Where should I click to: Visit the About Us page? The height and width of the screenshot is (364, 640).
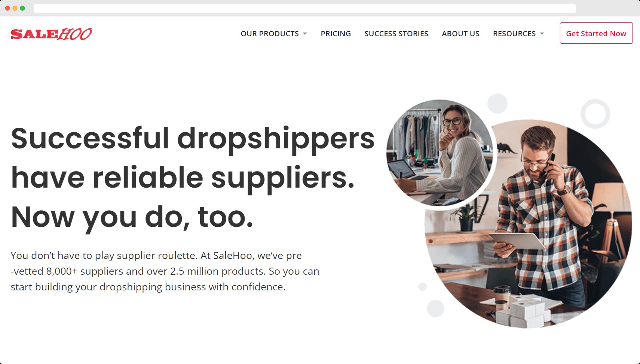pyautogui.click(x=460, y=34)
